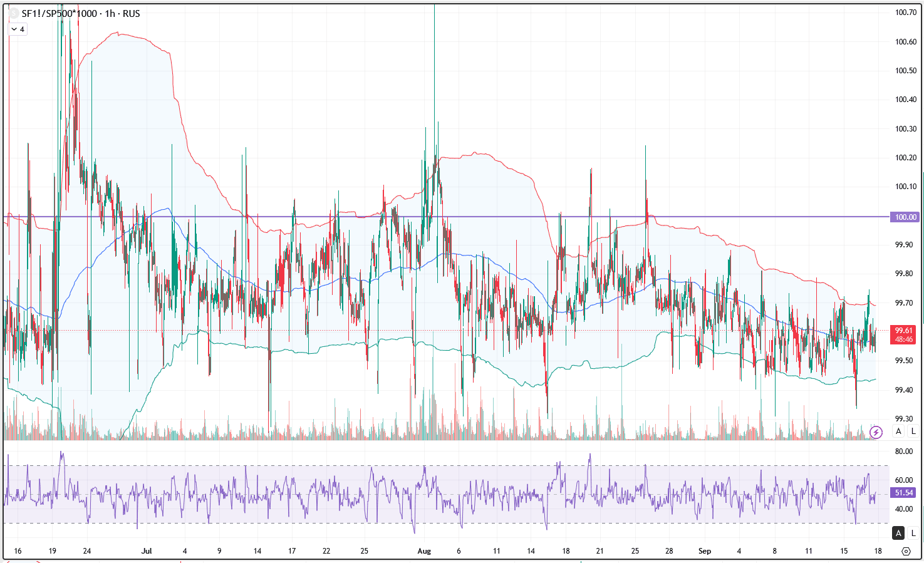Click the symbol logo beside SF1!/SP500*1000
This screenshot has width=924, height=563.
point(13,13)
